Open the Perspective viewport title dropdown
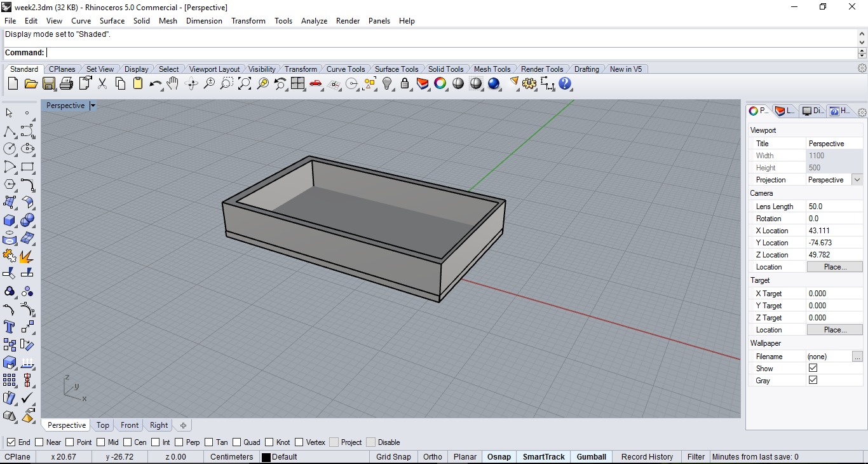Screen dimensions: 868x464 click(x=93, y=106)
